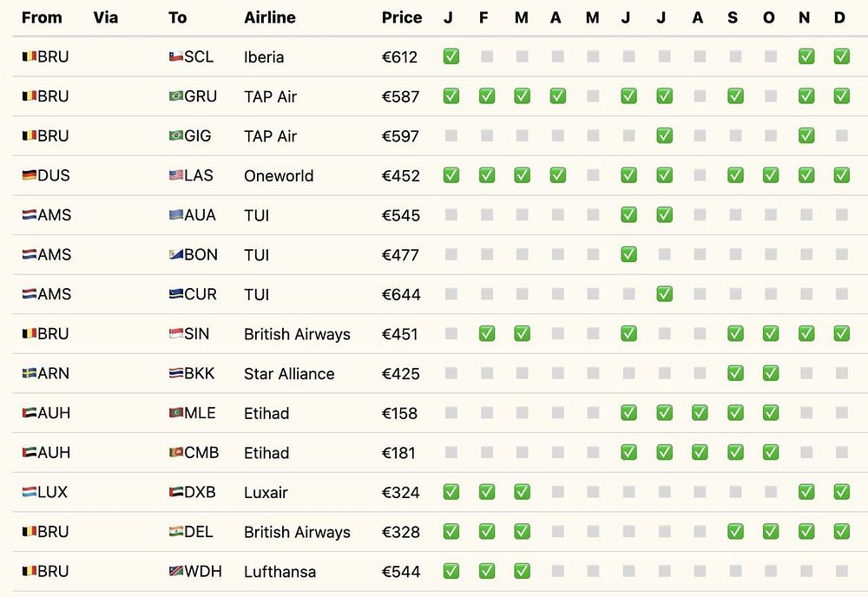This screenshot has height=597, width=868.
Task: Open the €158 Etihad MLE price
Action: [x=399, y=414]
